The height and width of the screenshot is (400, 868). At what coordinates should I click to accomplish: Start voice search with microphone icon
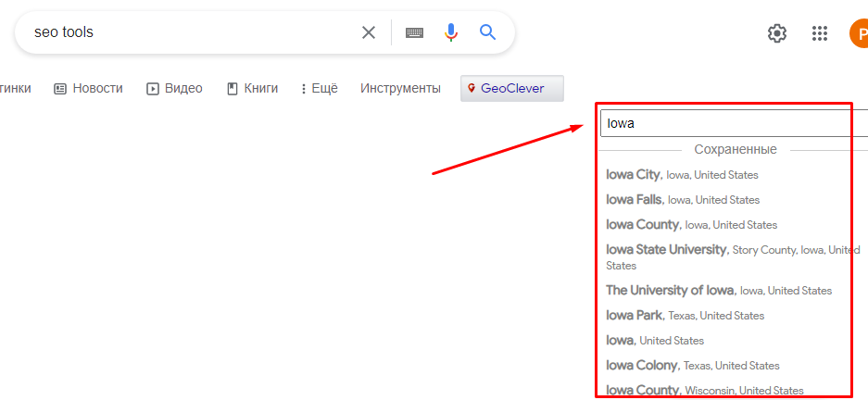451,32
